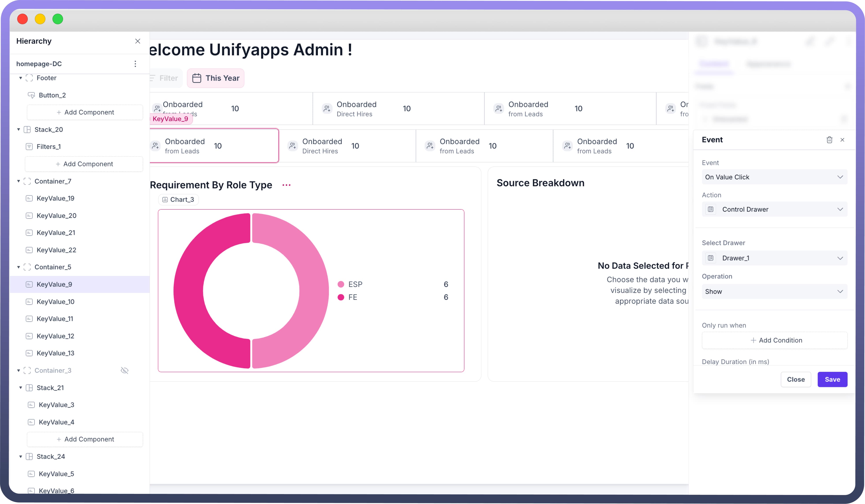Image resolution: width=865 pixels, height=504 pixels.
Task: Open the Requirement By Role Type ellipsis menu
Action: tap(286, 185)
